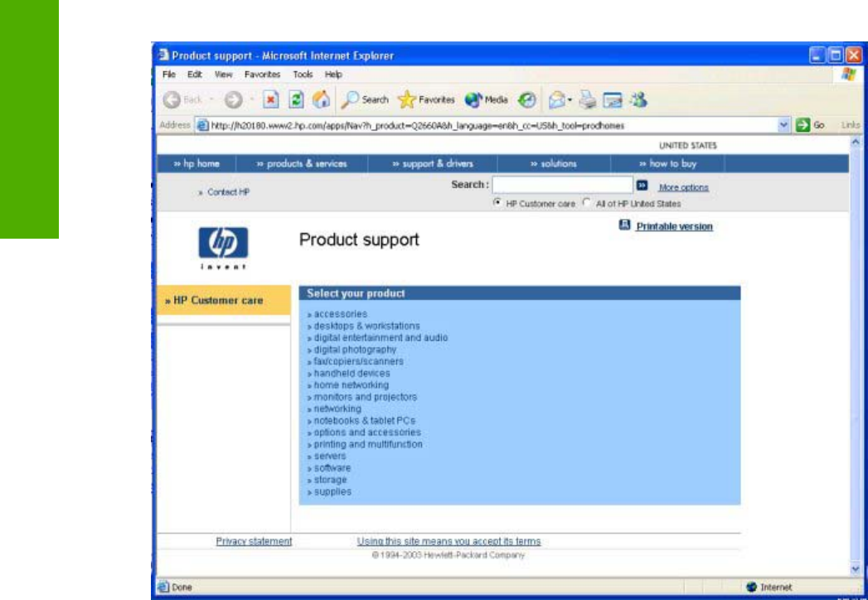Select the handheld devices category
Viewport: 868px width, 600px height.
point(352,374)
